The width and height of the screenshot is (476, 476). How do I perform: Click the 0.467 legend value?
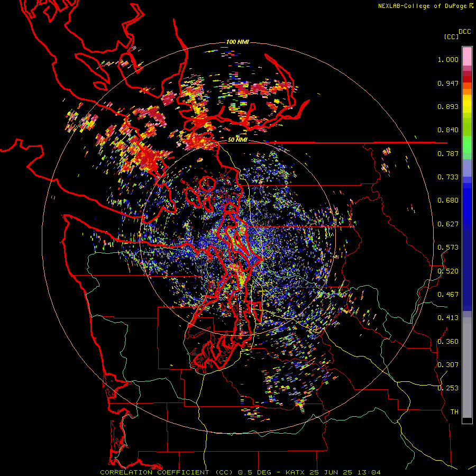[448, 295]
